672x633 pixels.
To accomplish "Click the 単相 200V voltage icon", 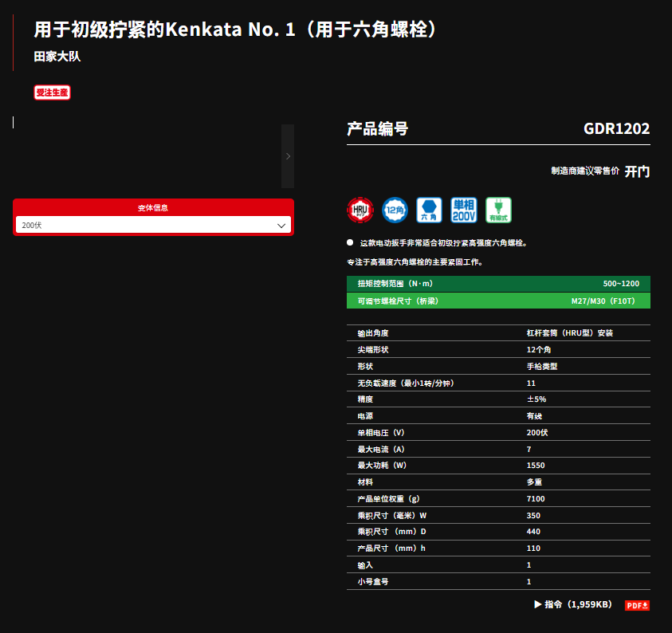I will (464, 210).
